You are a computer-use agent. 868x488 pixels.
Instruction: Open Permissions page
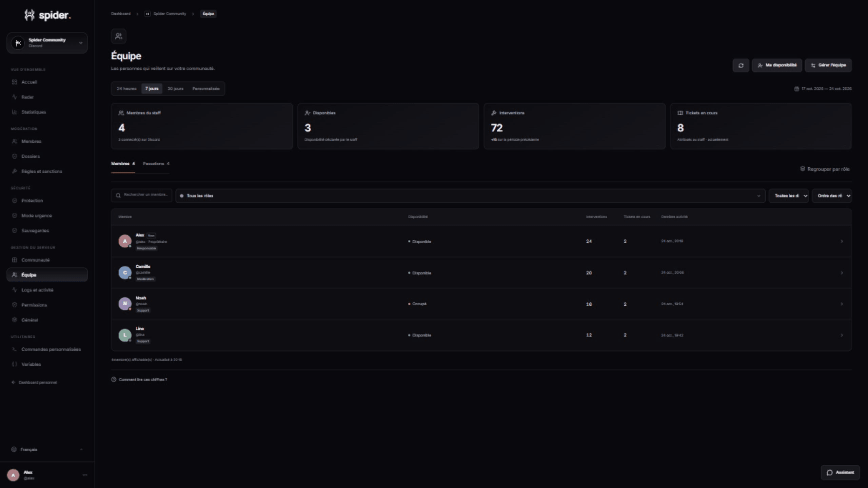point(47,305)
